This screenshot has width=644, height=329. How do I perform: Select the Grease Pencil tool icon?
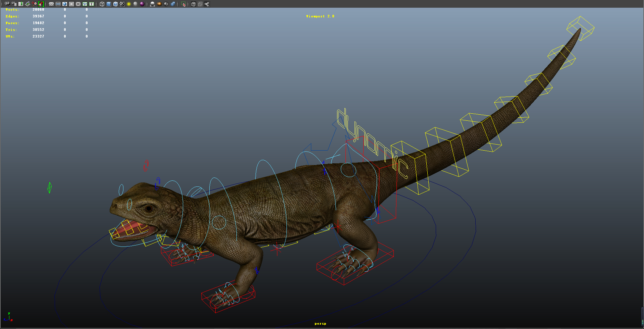[41, 4]
